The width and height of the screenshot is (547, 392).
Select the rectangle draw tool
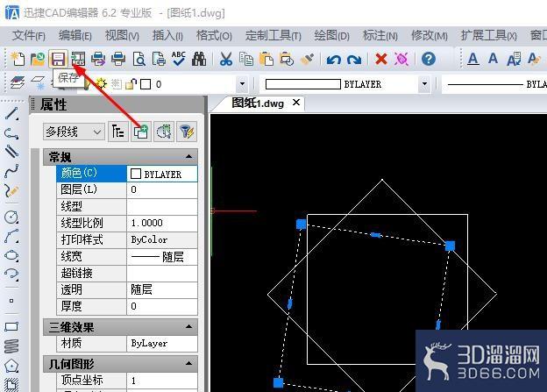tap(11, 327)
